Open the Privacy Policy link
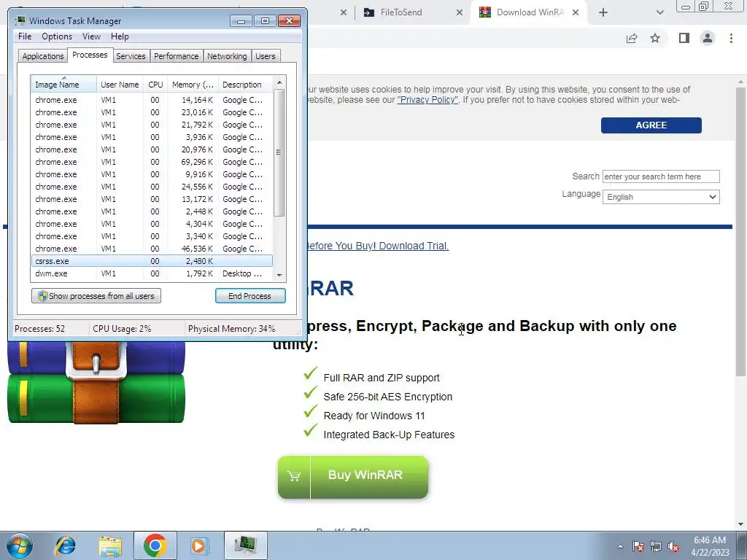747x560 pixels. (x=427, y=100)
